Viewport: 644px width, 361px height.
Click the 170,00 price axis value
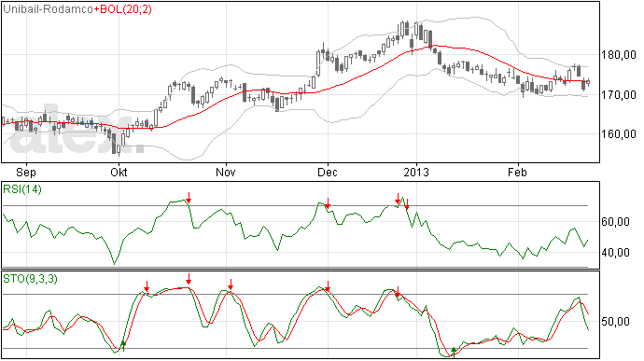pos(618,95)
